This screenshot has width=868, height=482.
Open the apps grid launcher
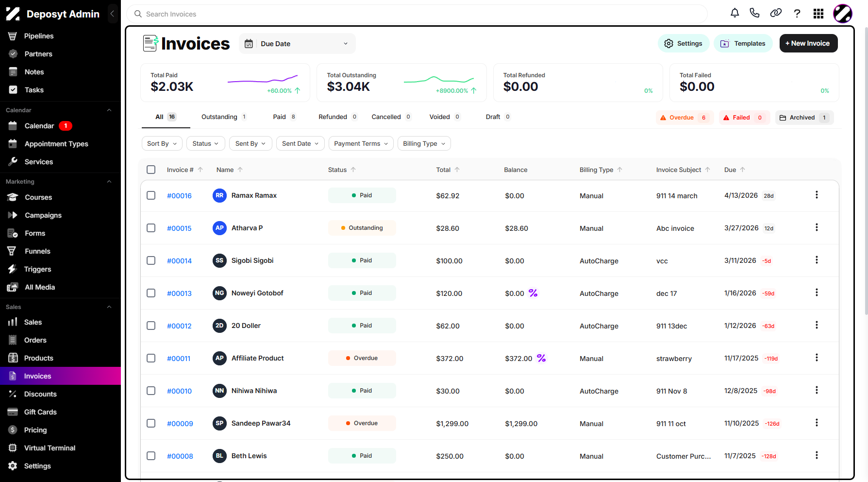[818, 14]
